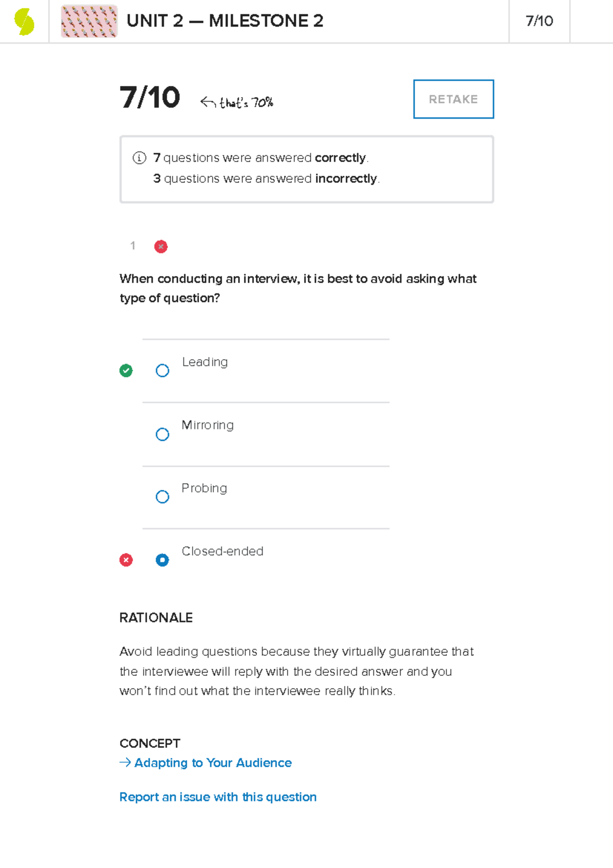Click the green checkmark beside the Leading answer
The width and height of the screenshot is (613, 868).
pyautogui.click(x=126, y=370)
